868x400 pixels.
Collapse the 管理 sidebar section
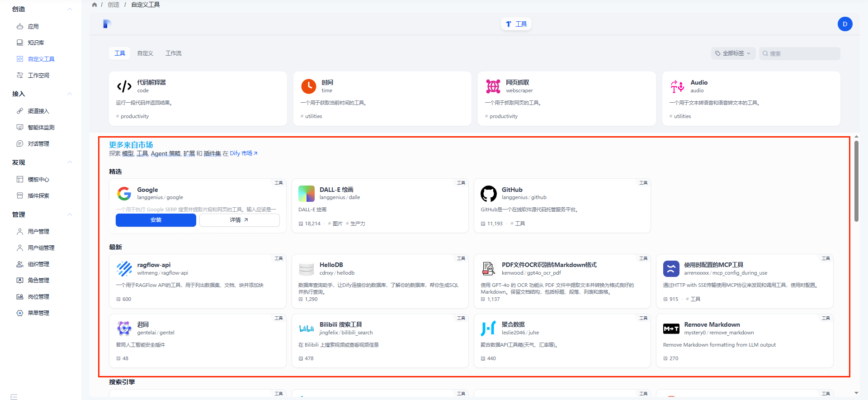click(x=70, y=214)
